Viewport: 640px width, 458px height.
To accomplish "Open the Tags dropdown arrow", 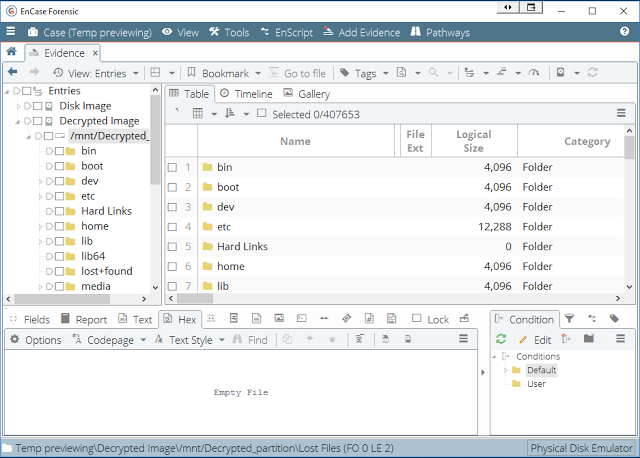I will (385, 73).
